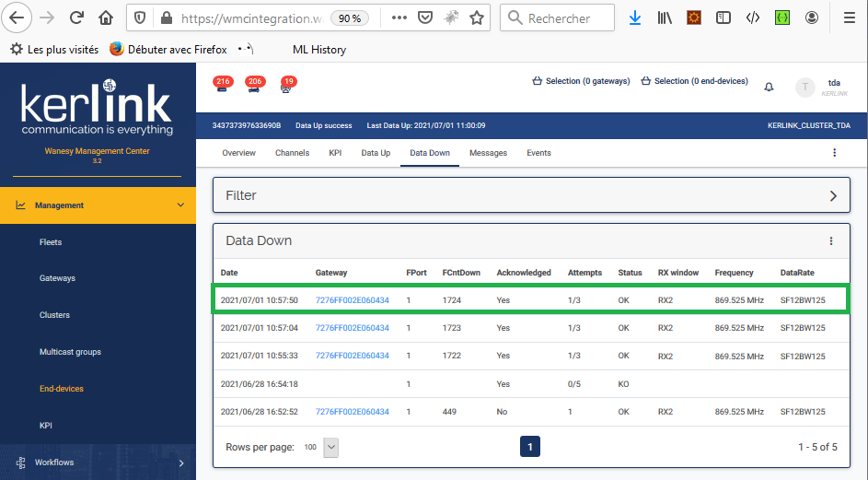The image size is (868, 480).
Task: Switch to the Data Up tab
Action: point(376,153)
